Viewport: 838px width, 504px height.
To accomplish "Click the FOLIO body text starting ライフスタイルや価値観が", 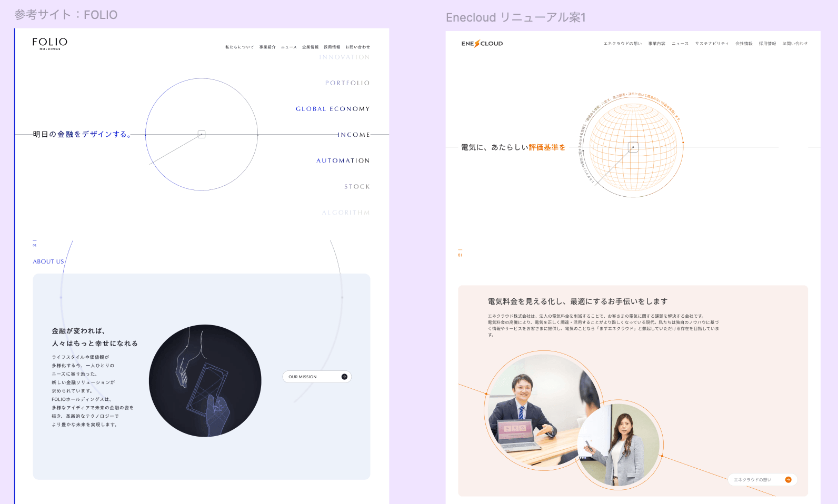I will coord(93,391).
